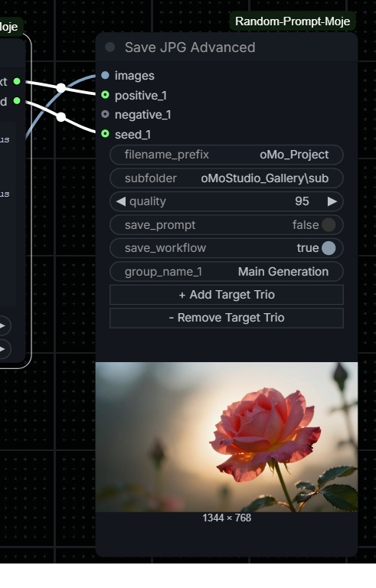376x588 pixels.
Task: Click the images input socket
Action: 105,75
